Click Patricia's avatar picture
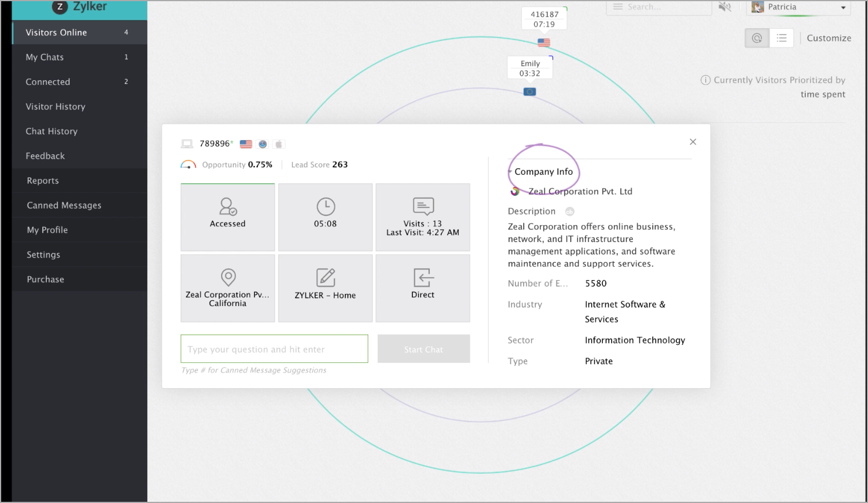 click(x=757, y=7)
